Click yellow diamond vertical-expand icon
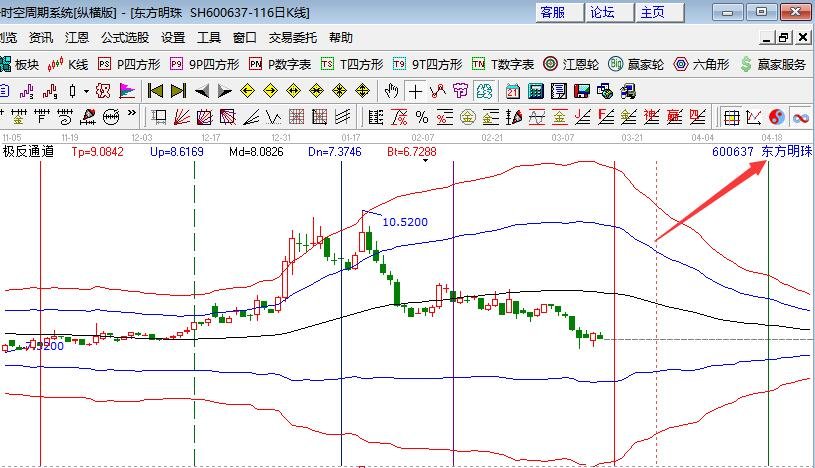This screenshot has width=815, height=468. tap(362, 92)
